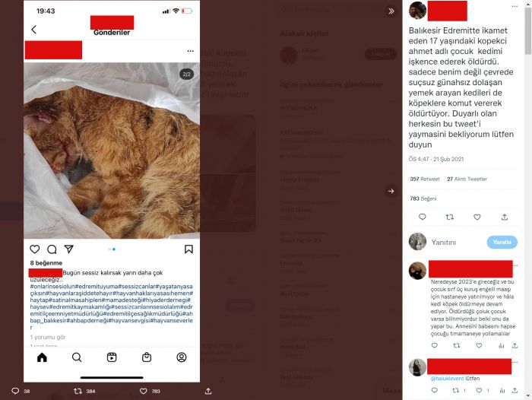The height and width of the screenshot is (400, 532).
Task: Open the 783 Beğeni likes list
Action: coord(423,198)
